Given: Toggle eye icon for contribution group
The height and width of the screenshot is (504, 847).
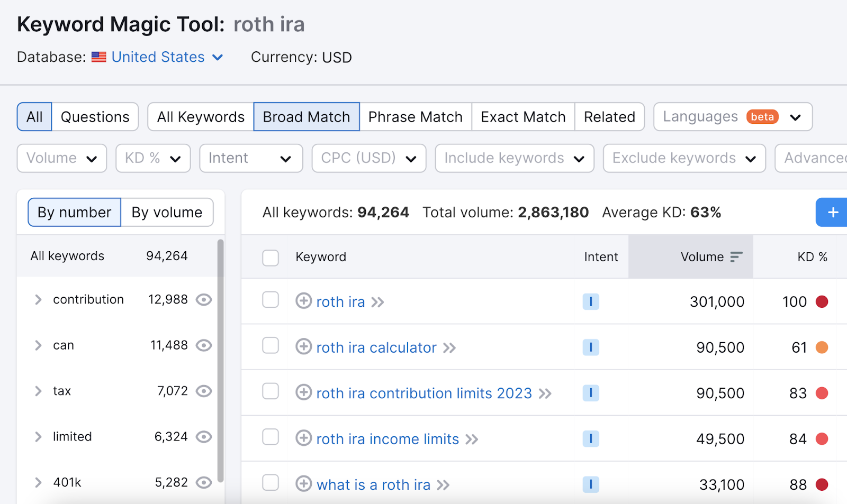Looking at the screenshot, I should (204, 300).
